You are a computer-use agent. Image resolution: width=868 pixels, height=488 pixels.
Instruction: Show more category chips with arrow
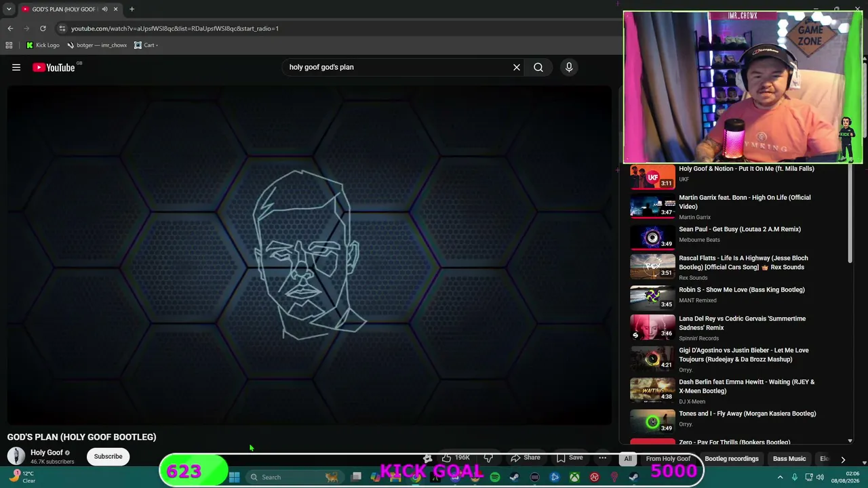843,459
